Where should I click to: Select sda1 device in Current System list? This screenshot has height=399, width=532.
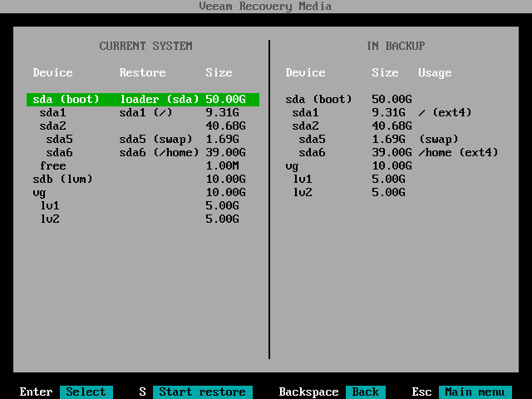(52, 113)
